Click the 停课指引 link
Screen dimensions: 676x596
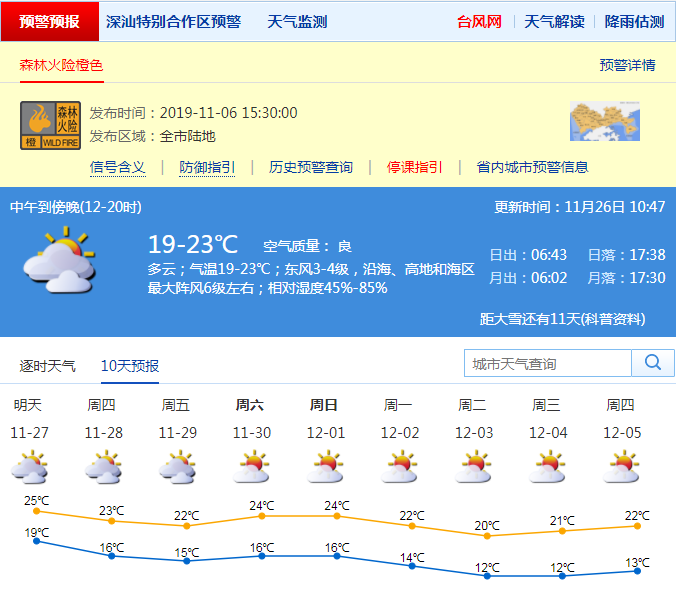(415, 167)
